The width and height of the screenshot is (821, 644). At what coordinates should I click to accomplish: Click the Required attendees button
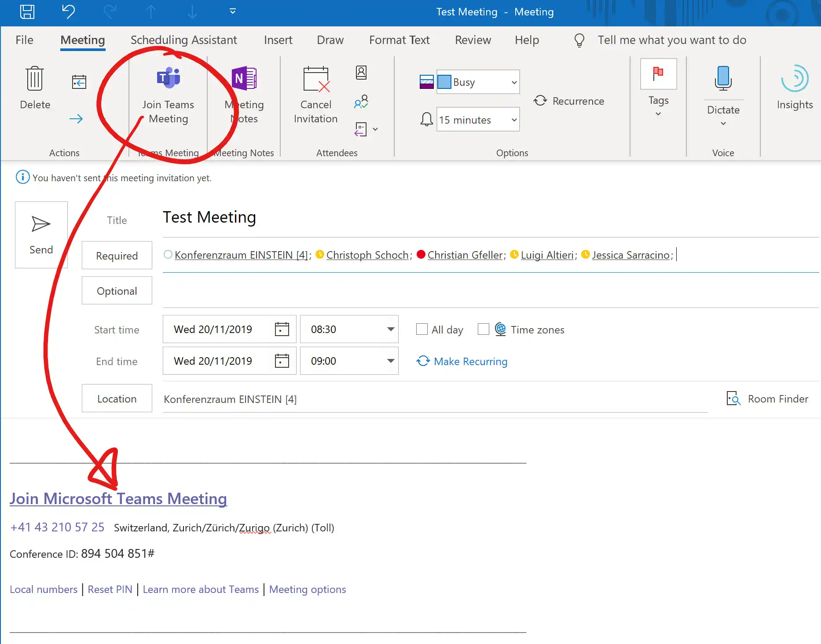tap(117, 256)
